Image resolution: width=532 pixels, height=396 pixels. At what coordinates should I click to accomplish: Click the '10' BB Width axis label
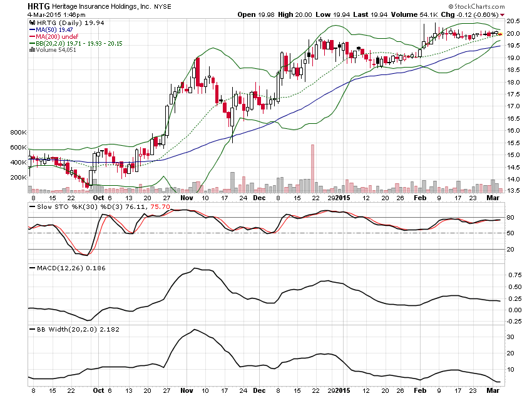point(510,370)
